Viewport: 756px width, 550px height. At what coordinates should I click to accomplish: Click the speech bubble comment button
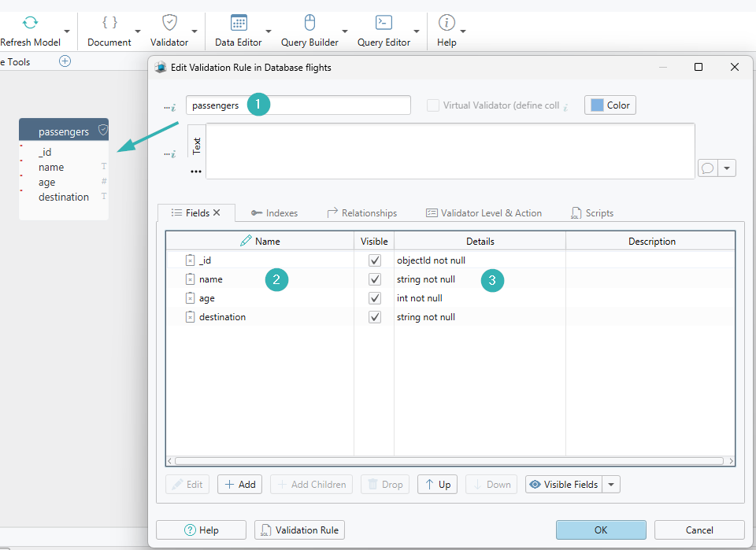(x=707, y=168)
